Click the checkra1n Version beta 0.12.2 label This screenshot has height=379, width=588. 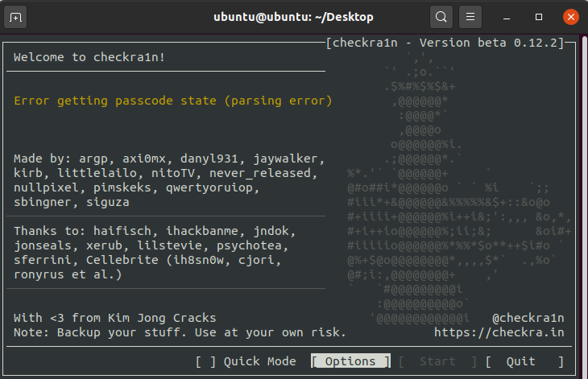point(445,43)
